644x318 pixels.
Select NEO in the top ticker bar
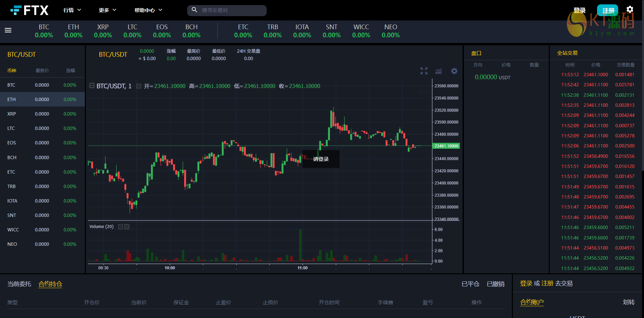[391, 31]
